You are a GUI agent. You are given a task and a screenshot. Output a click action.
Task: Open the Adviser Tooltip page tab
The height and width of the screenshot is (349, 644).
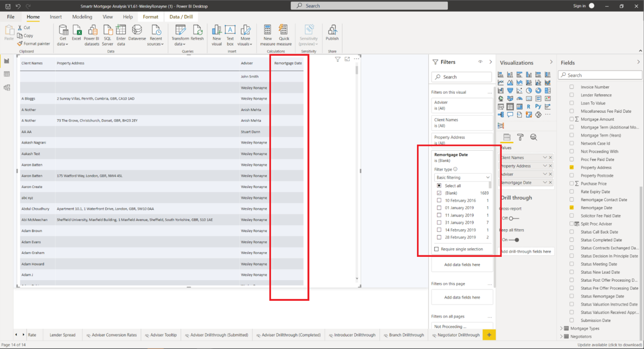click(x=160, y=335)
